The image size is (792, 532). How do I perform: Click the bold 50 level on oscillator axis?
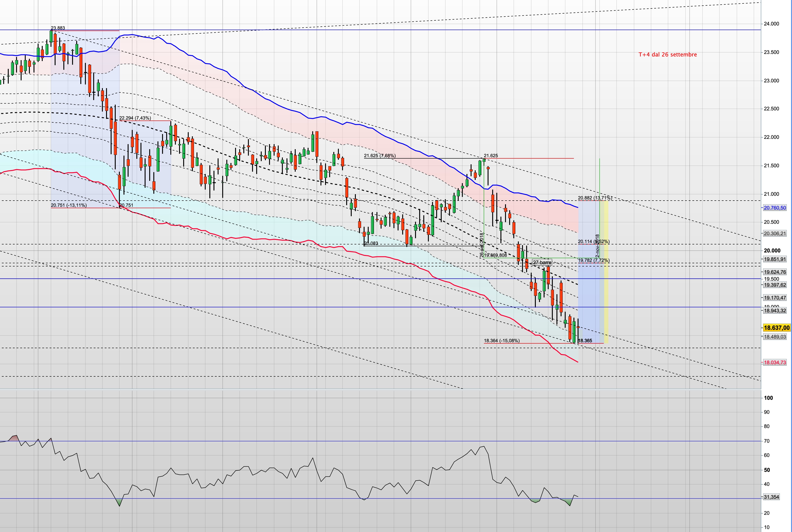(767, 470)
